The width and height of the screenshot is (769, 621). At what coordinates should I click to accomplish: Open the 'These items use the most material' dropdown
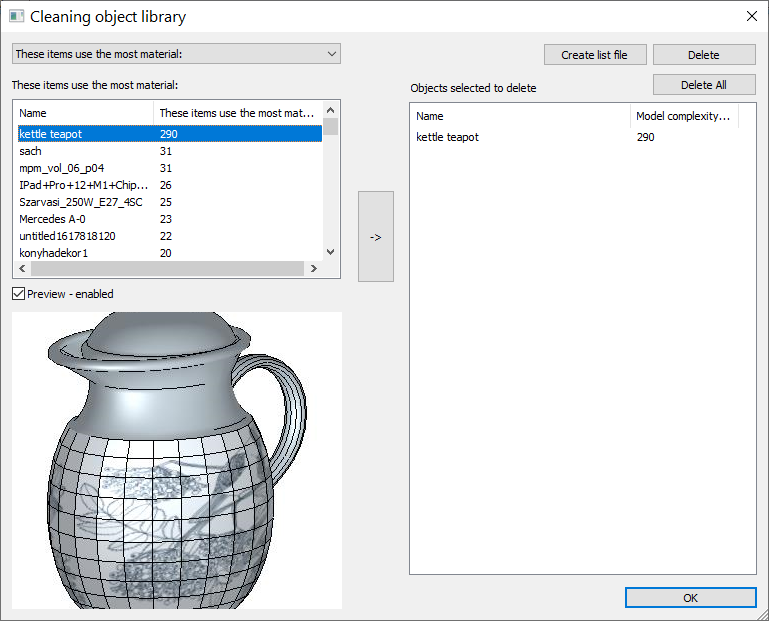tap(176, 54)
